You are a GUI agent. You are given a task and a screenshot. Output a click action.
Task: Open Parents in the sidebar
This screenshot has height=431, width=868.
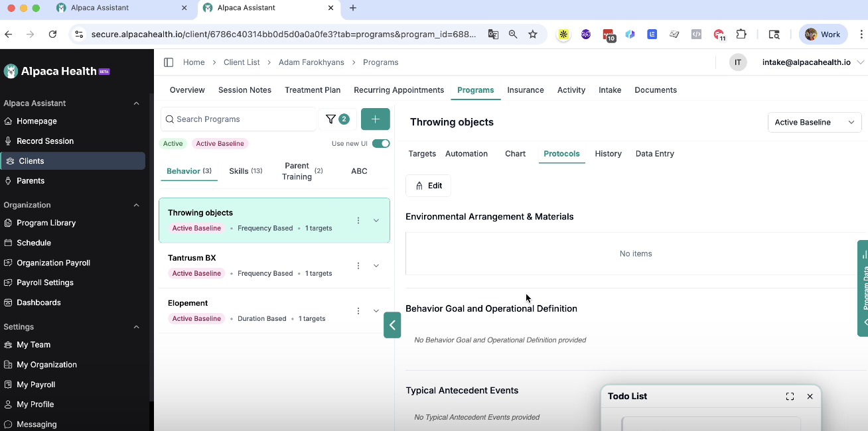click(31, 180)
